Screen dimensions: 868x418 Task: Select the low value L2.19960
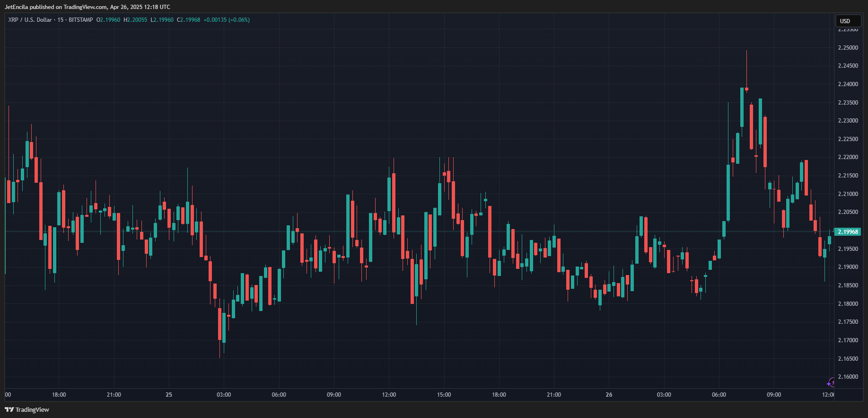[x=162, y=20]
